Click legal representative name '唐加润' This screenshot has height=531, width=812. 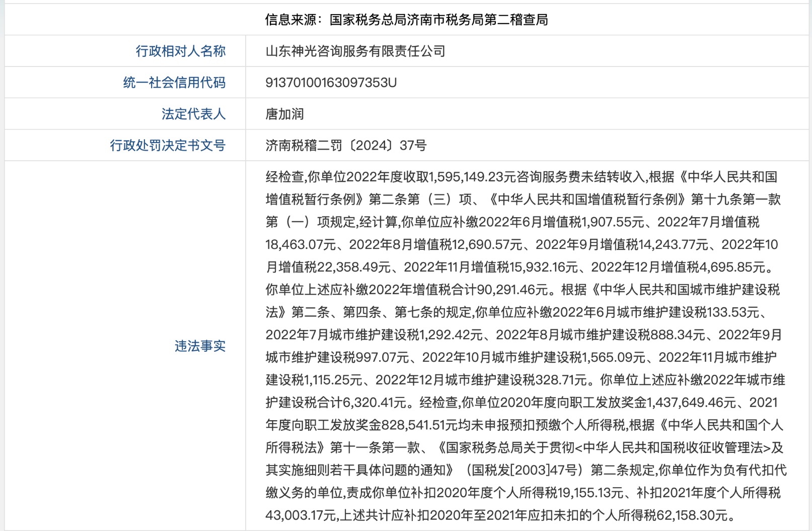[284, 114]
